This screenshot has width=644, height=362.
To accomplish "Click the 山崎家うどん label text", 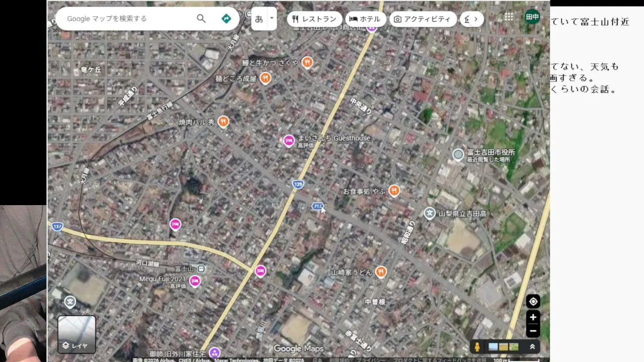I will point(352,273).
